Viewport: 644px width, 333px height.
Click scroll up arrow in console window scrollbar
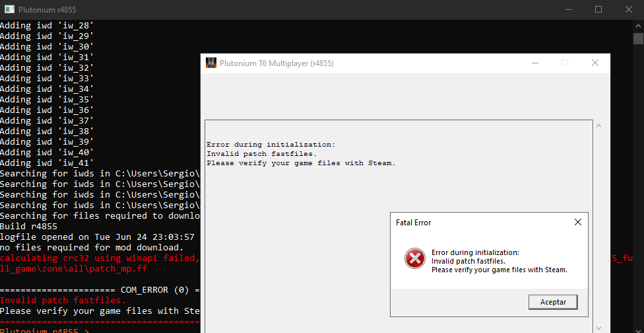pos(638,26)
